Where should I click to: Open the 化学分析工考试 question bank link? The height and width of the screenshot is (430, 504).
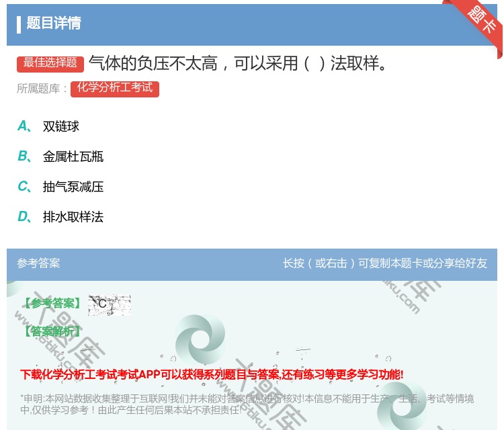pos(115,89)
